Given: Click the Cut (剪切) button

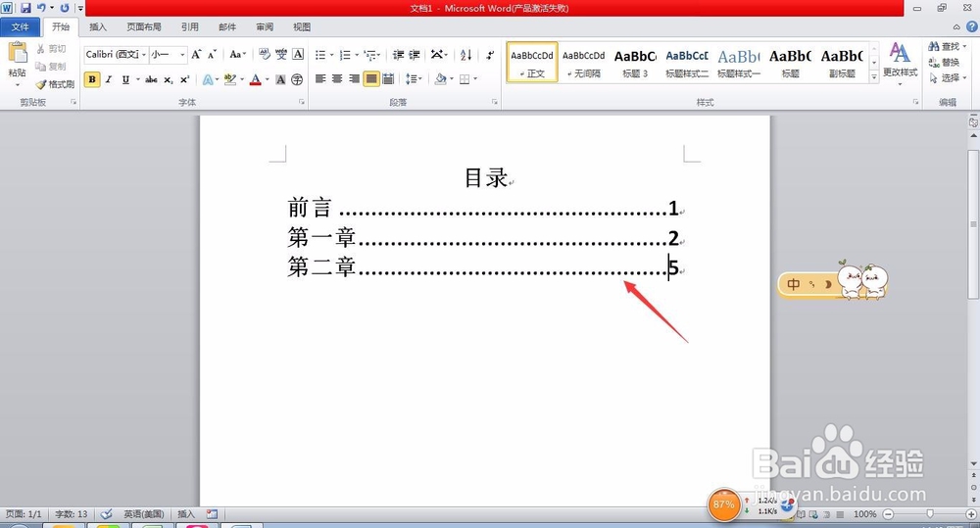Looking at the screenshot, I should (51, 49).
